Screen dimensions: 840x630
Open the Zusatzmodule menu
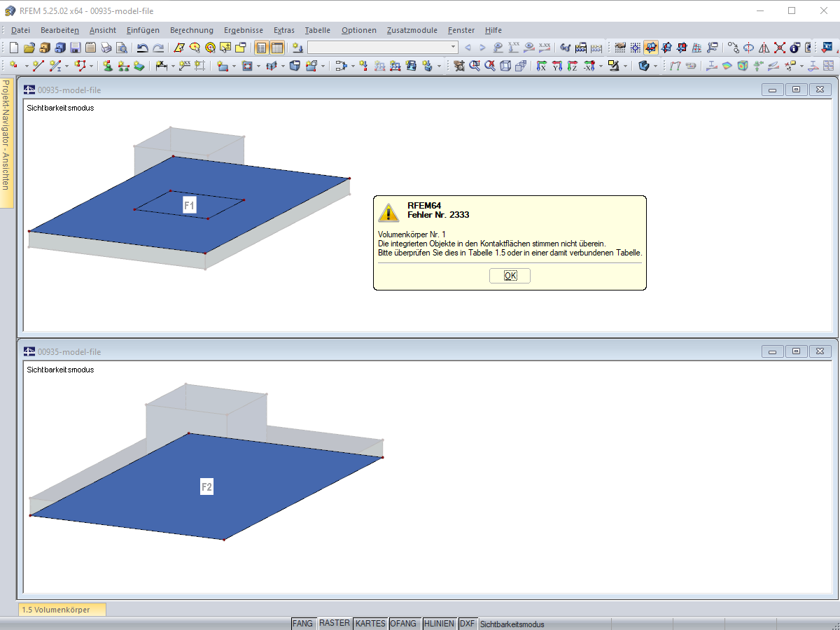tap(412, 30)
